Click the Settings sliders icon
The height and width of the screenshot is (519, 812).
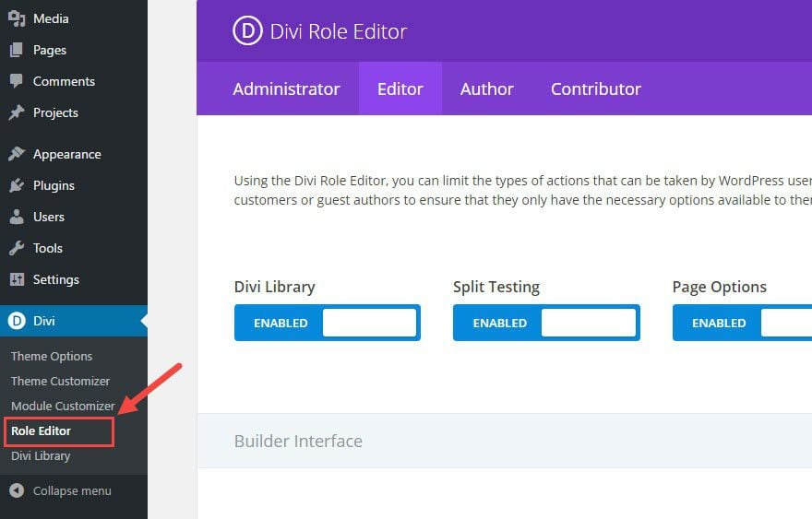17,279
